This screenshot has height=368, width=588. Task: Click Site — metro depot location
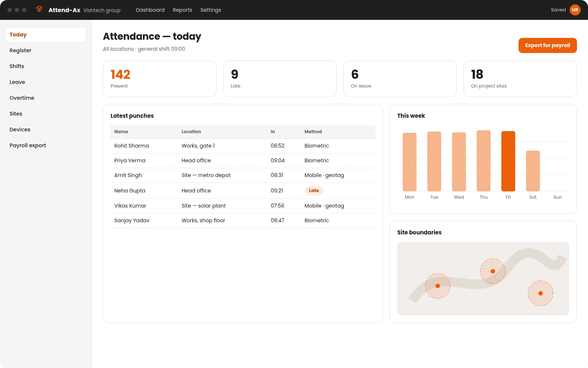206,175
